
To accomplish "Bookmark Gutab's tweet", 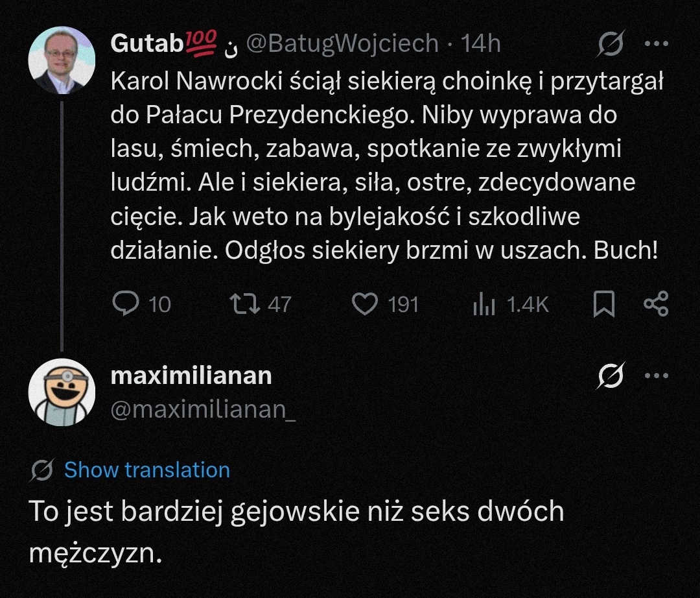I will coord(603,304).
